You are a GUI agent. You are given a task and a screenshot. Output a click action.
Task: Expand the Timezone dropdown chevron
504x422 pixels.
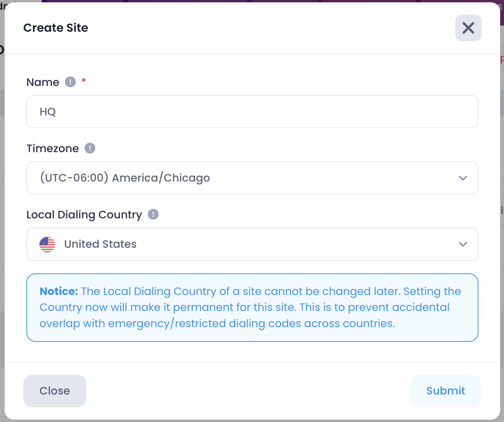463,178
